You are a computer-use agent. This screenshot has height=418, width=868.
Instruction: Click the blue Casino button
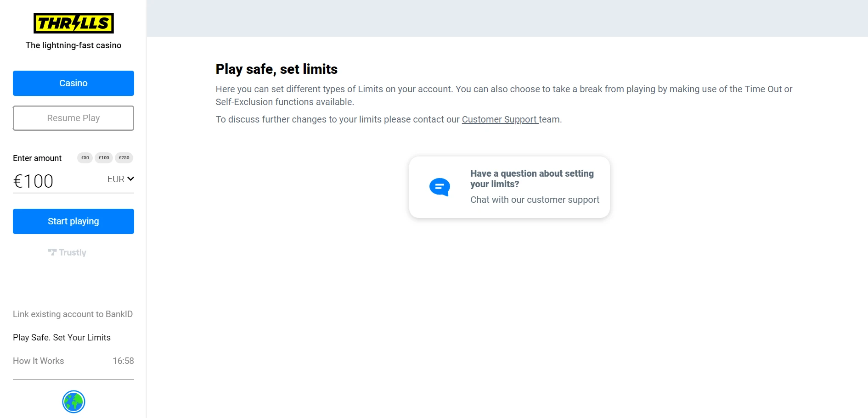pyautogui.click(x=73, y=83)
